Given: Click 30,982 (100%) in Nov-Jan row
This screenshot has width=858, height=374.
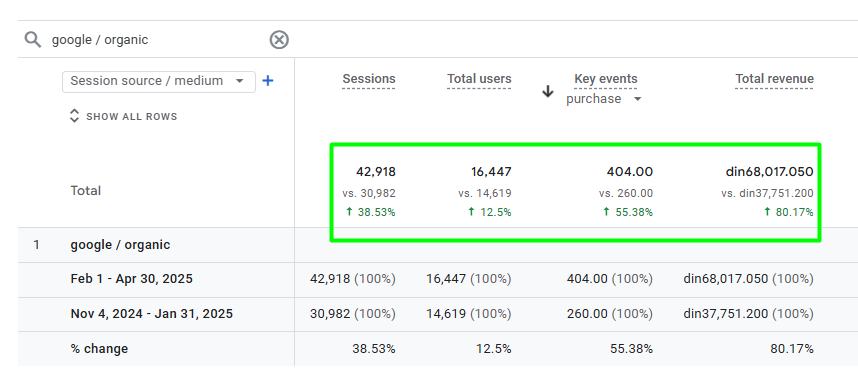Looking at the screenshot, I should pyautogui.click(x=353, y=314).
